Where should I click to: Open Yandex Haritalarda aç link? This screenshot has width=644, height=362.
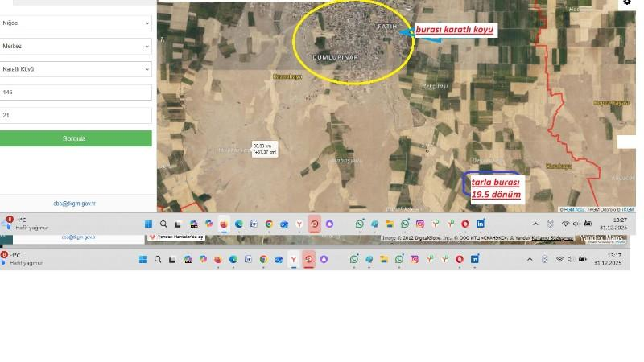(176, 237)
